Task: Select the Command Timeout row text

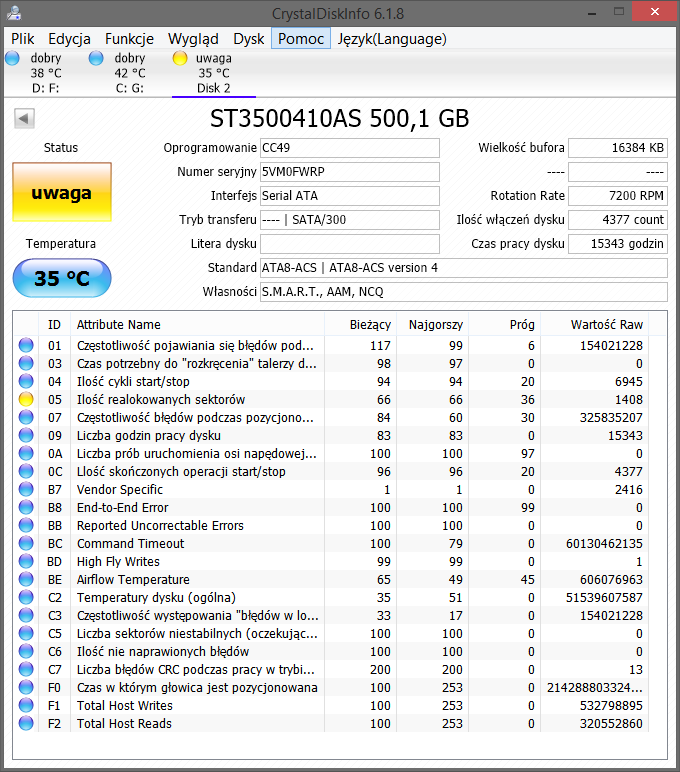Action: point(130,544)
